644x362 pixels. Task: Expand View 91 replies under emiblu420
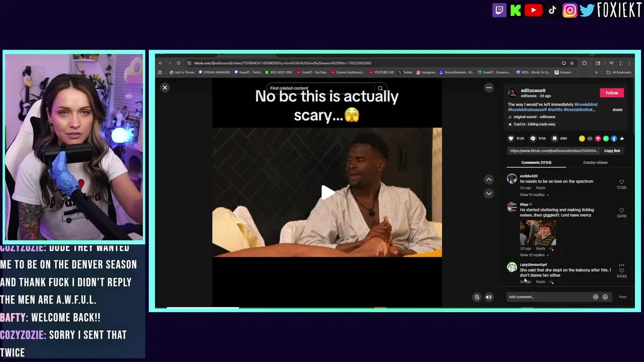tap(534, 195)
